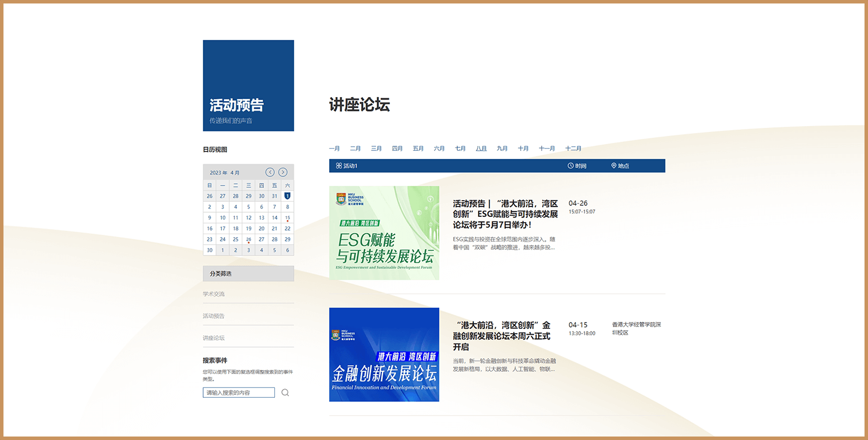Click the search magnifier icon
This screenshot has height=440, width=868.
[285, 393]
